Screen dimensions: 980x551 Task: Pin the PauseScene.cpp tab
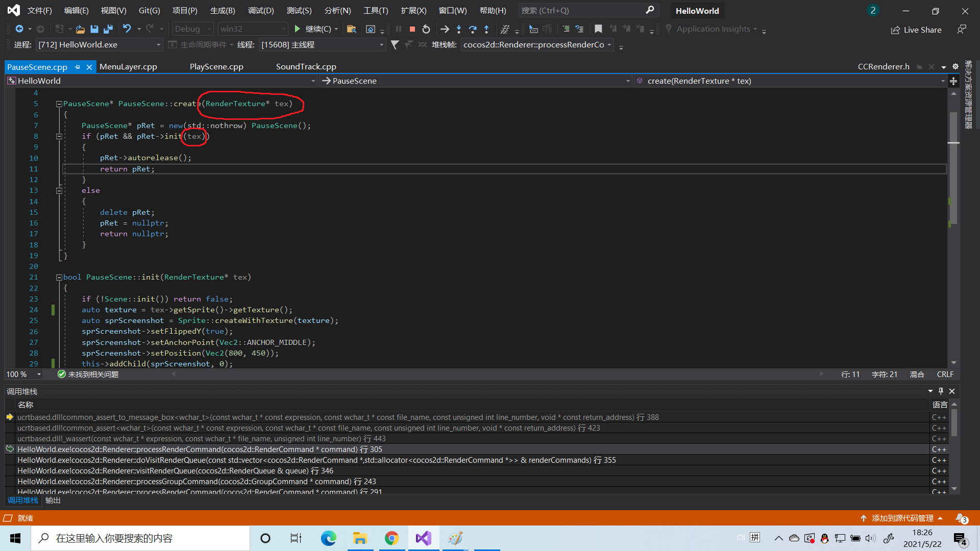tap(78, 67)
